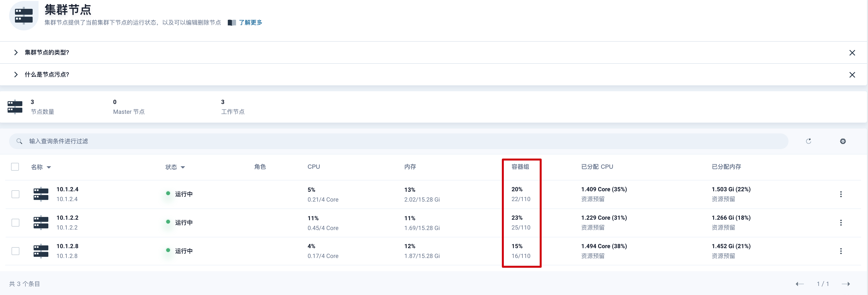Click 1.229 Core (31%) allocated CPU
868x295 pixels.
pyautogui.click(x=604, y=218)
